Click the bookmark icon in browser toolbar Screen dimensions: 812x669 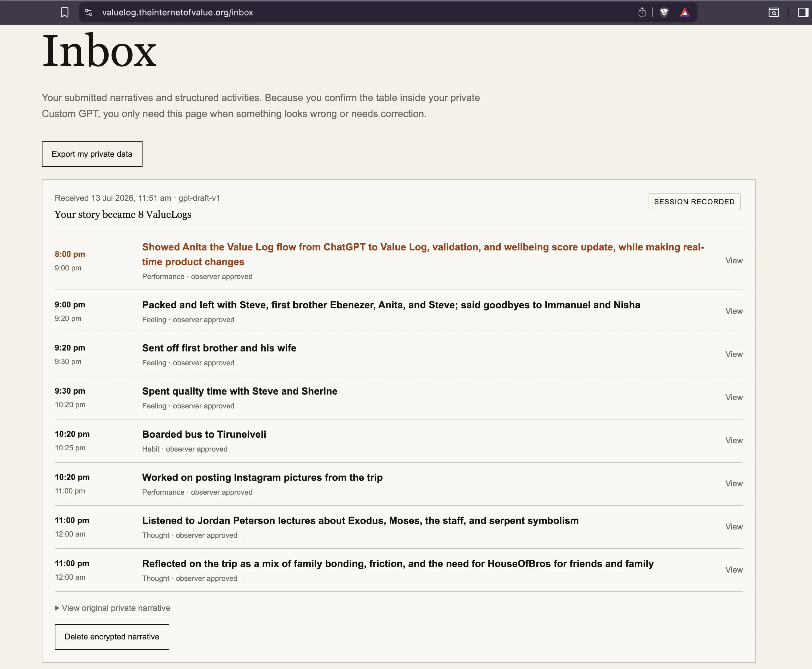(65, 12)
